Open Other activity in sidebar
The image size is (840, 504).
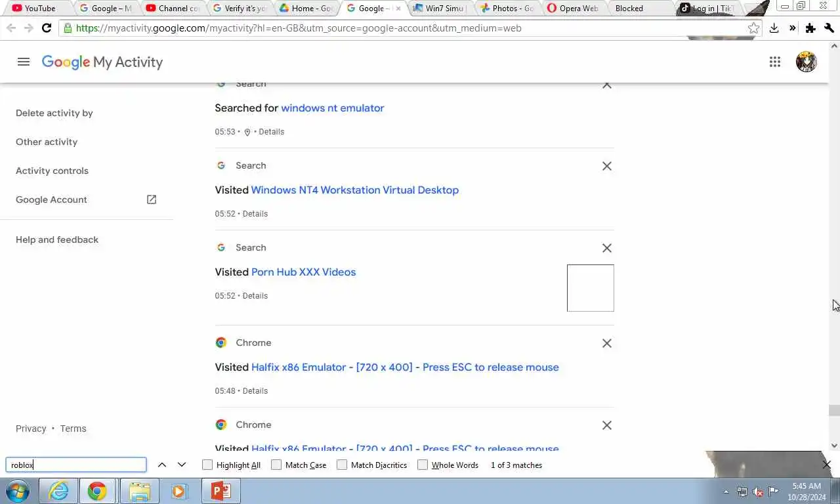[x=47, y=142]
